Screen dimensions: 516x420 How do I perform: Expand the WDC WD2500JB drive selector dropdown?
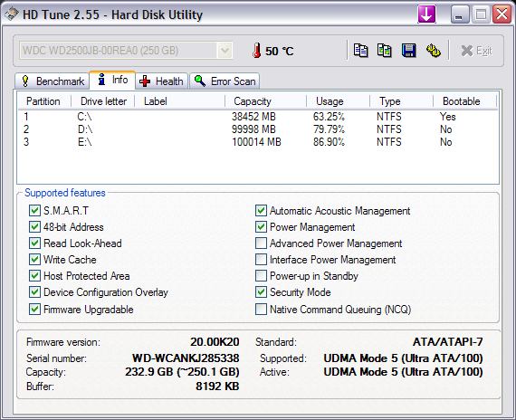(225, 51)
